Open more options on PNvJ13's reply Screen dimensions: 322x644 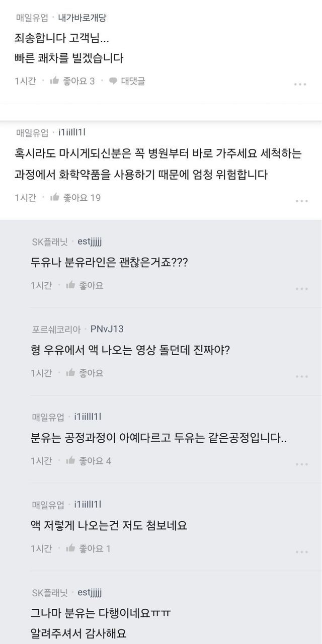click(301, 376)
